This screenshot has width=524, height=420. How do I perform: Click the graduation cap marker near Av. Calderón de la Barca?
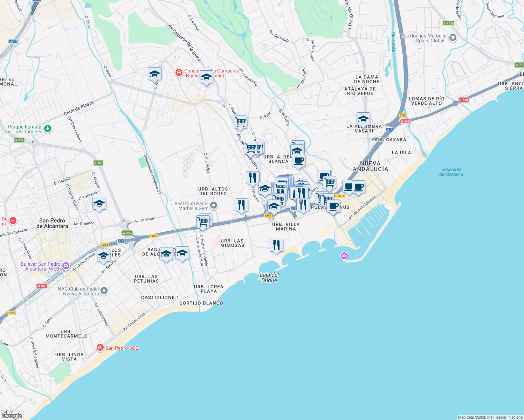coord(154,74)
